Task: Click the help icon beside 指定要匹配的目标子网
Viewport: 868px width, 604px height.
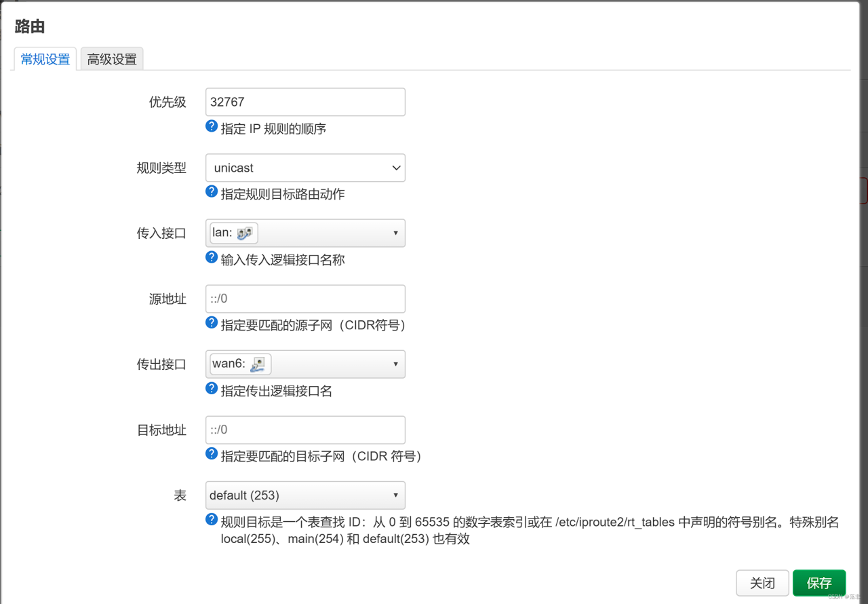Action: [x=212, y=454]
